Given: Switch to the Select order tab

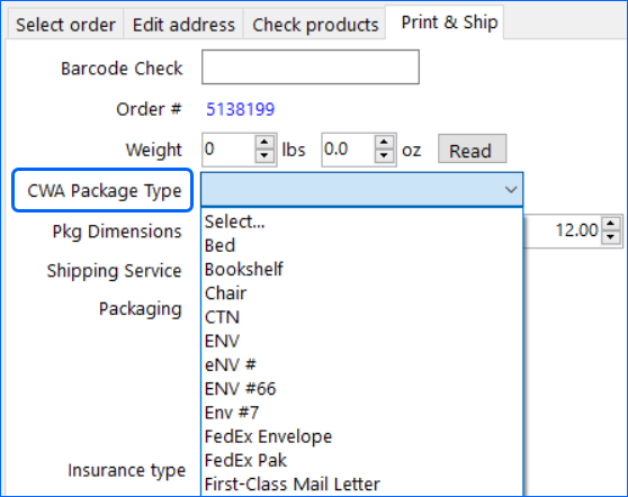Looking at the screenshot, I should click(66, 24).
